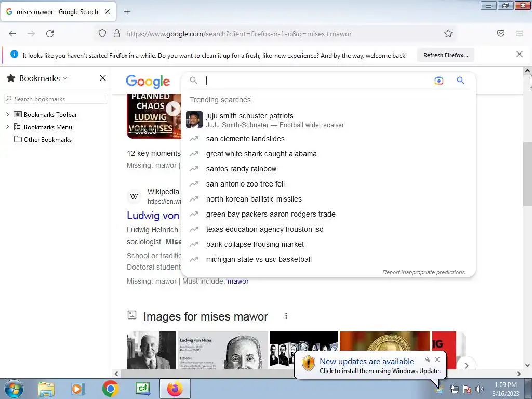View site security via the padlock icon
This screenshot has width=532, height=399.
[117, 34]
